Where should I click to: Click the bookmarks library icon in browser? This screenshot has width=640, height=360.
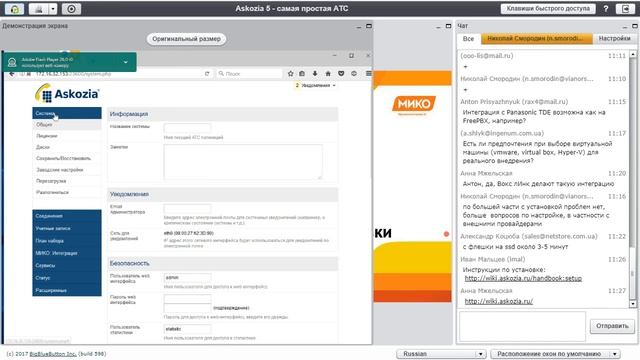[x=302, y=73]
